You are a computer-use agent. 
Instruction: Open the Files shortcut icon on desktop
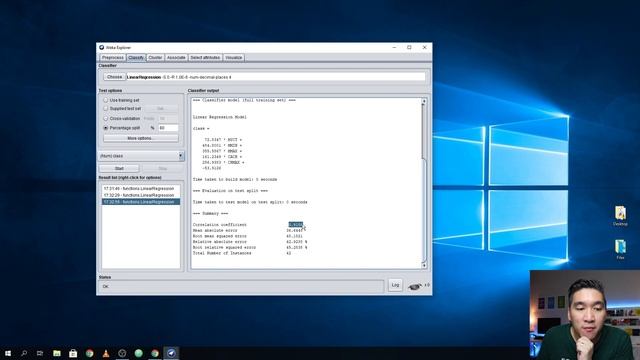pos(620,249)
